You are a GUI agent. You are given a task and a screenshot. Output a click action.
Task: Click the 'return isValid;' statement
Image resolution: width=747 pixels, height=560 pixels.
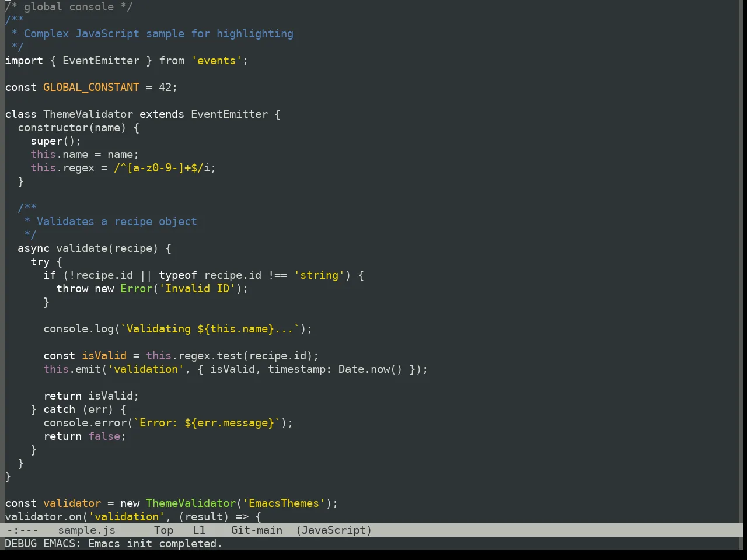[91, 396]
